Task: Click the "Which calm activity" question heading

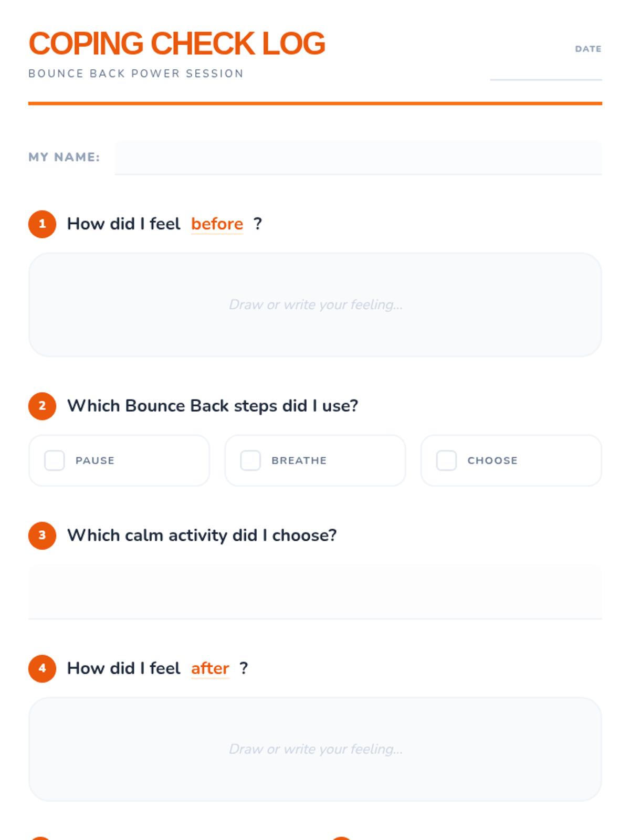Action: [202, 535]
